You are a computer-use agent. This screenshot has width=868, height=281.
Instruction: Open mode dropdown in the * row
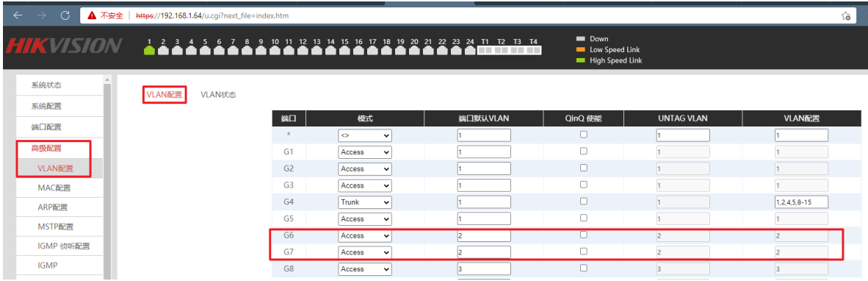click(365, 135)
